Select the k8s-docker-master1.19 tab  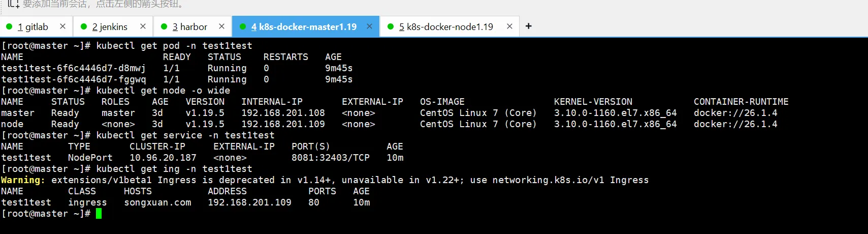point(304,27)
